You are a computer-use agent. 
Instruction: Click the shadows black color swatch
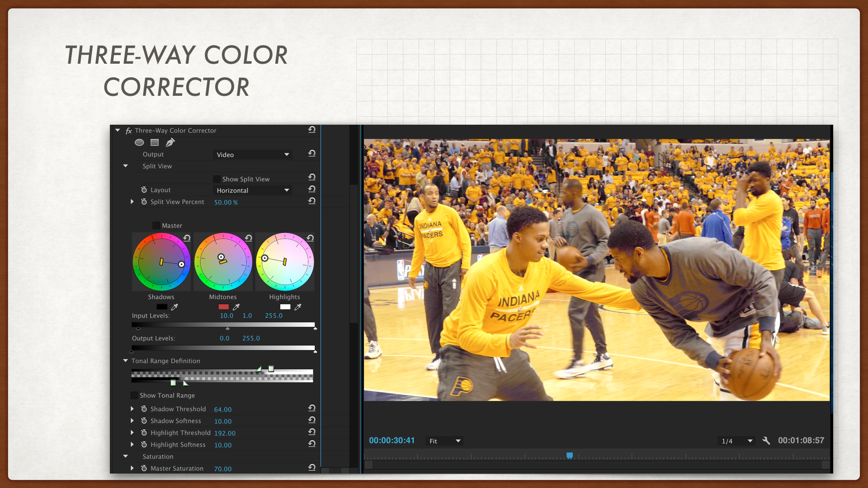point(162,307)
